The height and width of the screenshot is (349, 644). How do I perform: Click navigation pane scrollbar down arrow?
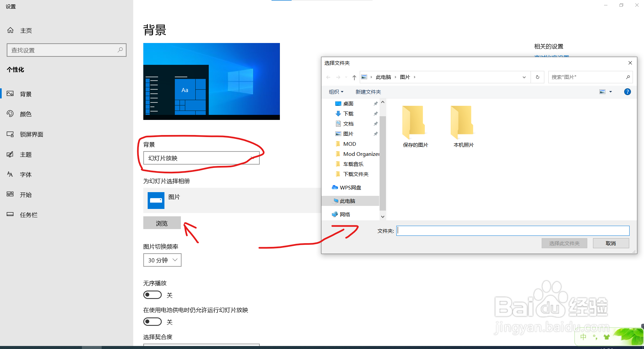point(383,217)
